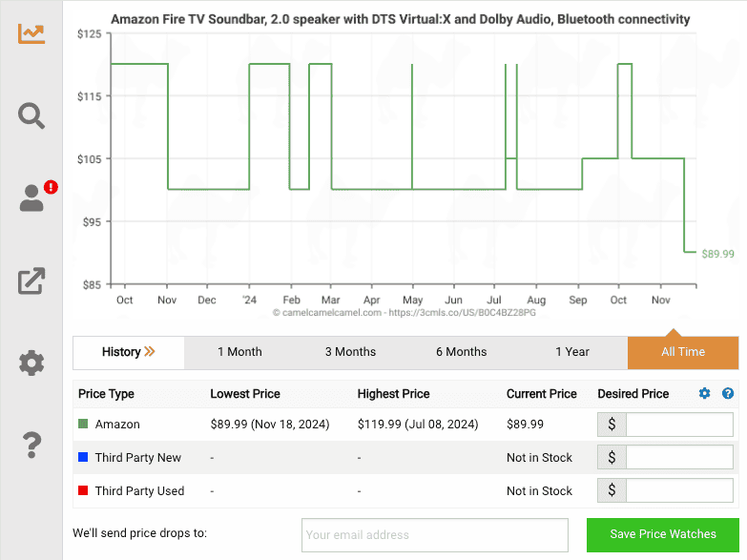Click the email address input field
This screenshot has width=747, height=560.
point(434,535)
